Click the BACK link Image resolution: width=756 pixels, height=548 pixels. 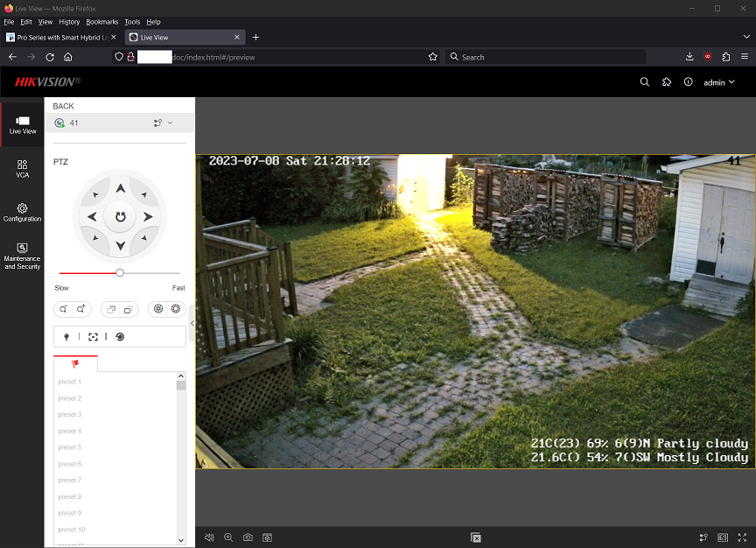coord(63,106)
